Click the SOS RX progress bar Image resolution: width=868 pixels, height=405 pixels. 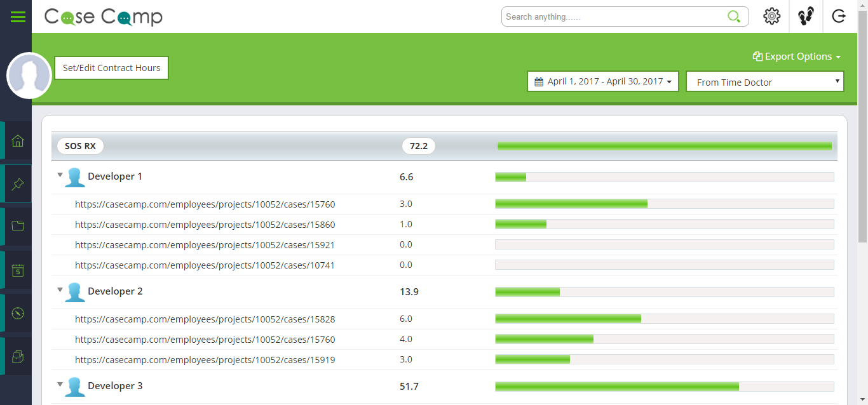coord(665,146)
